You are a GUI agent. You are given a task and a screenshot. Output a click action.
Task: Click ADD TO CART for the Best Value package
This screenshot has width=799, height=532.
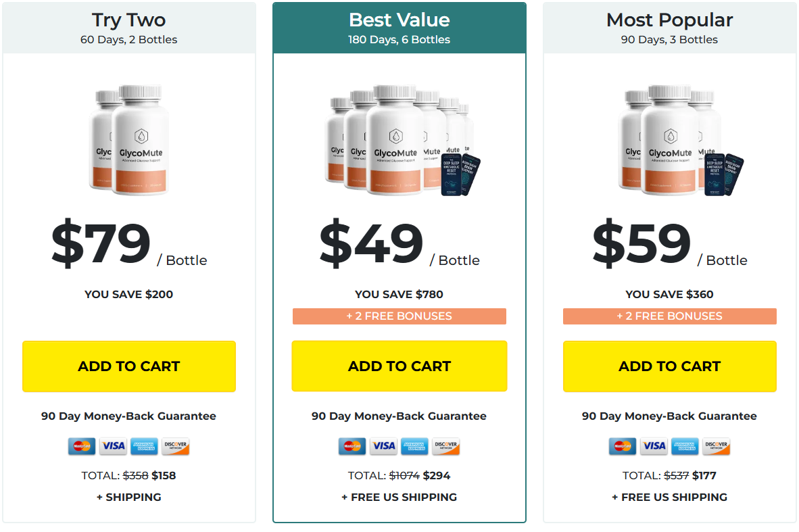pos(399,366)
